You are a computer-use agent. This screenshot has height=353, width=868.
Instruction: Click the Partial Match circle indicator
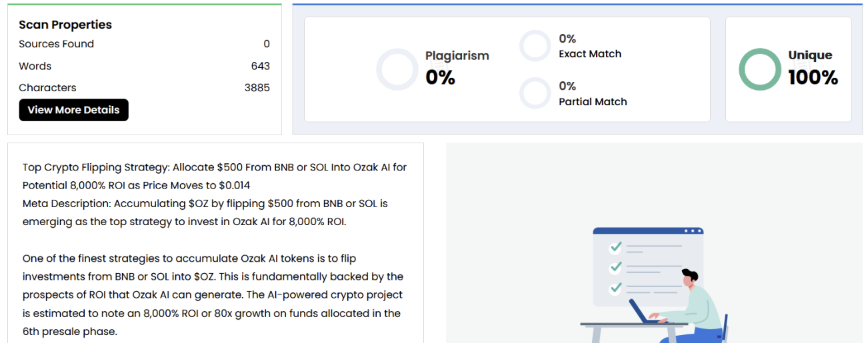tap(535, 93)
